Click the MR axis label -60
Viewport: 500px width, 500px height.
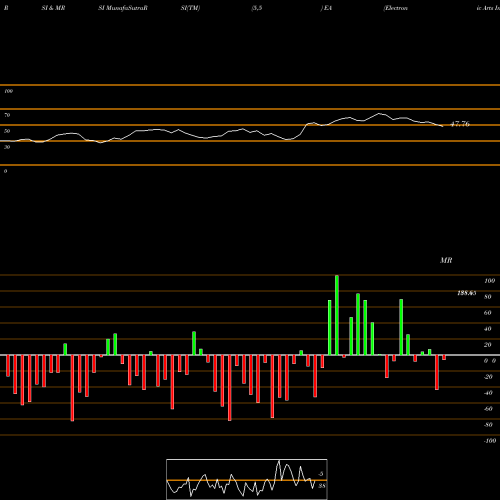coord(488,409)
